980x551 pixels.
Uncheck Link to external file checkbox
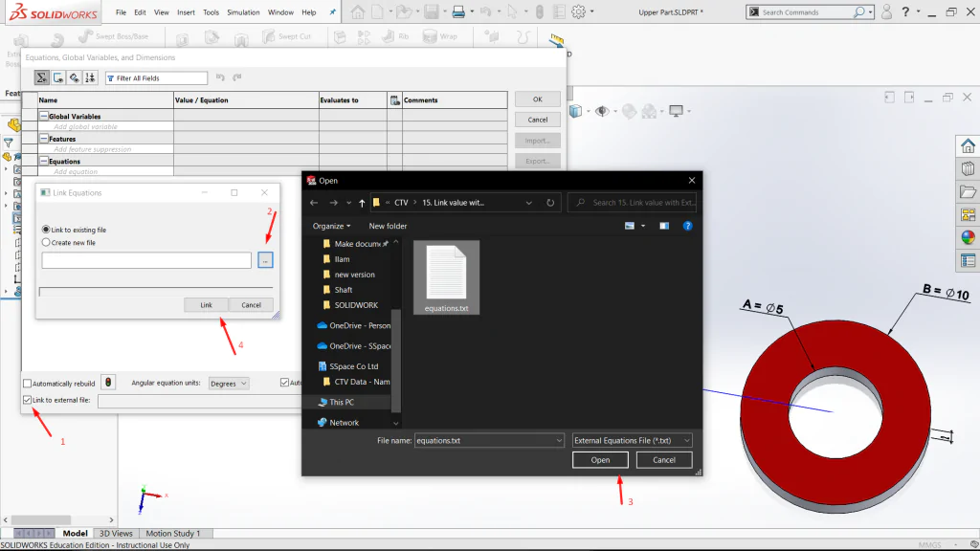coord(28,400)
